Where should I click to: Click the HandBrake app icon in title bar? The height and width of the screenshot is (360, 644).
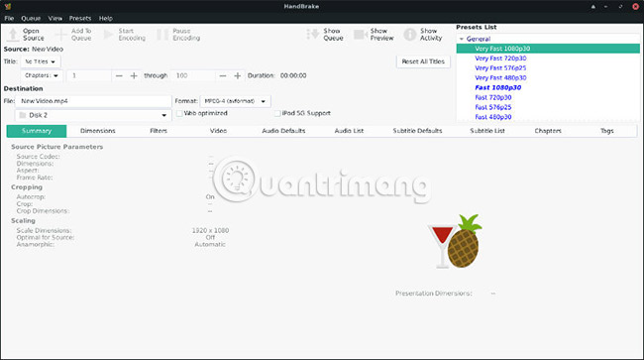tap(8, 6)
